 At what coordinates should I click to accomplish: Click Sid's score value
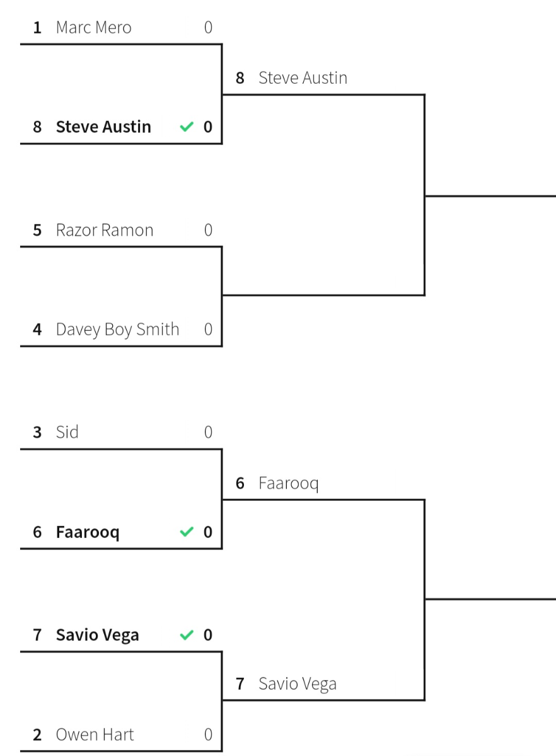coord(208,432)
